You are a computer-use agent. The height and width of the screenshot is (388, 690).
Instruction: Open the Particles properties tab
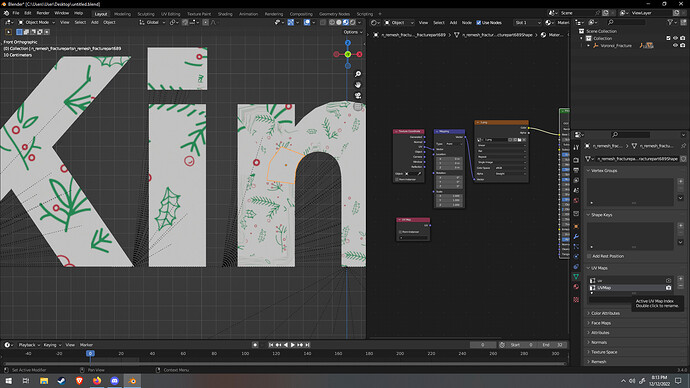coord(576,246)
